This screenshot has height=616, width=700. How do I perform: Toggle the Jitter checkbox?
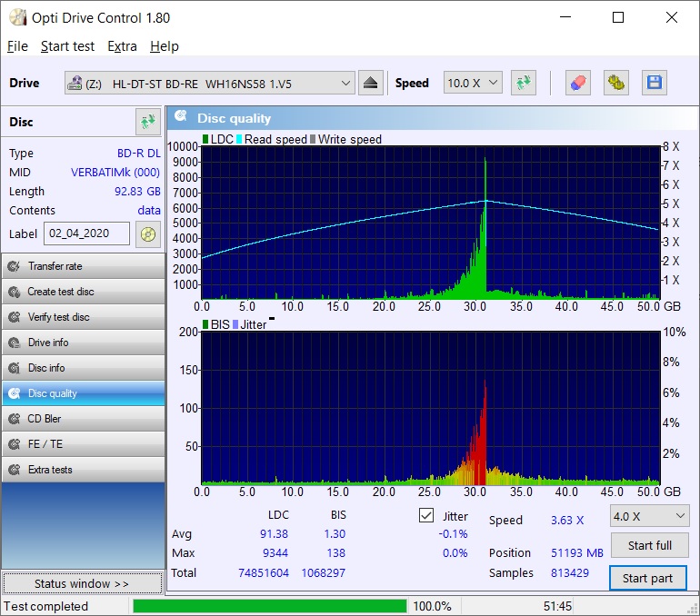click(426, 516)
